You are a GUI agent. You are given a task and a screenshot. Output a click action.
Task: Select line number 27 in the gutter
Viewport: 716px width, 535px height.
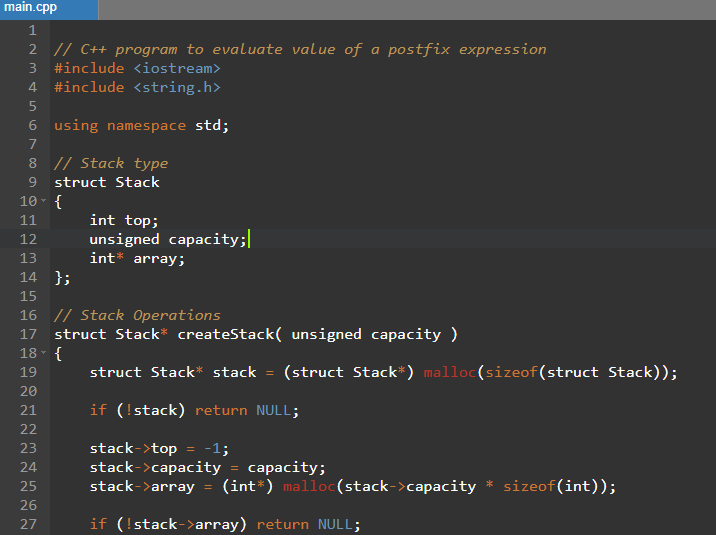point(27,524)
